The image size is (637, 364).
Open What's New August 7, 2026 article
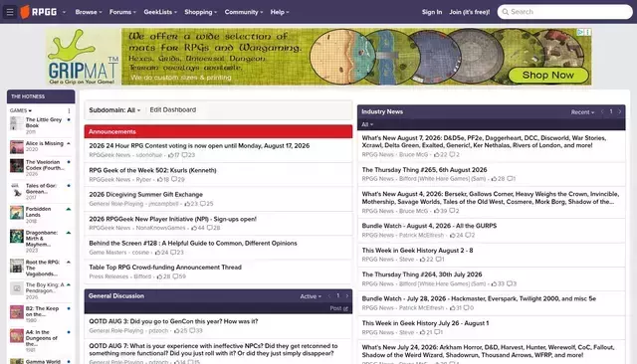coord(484,141)
